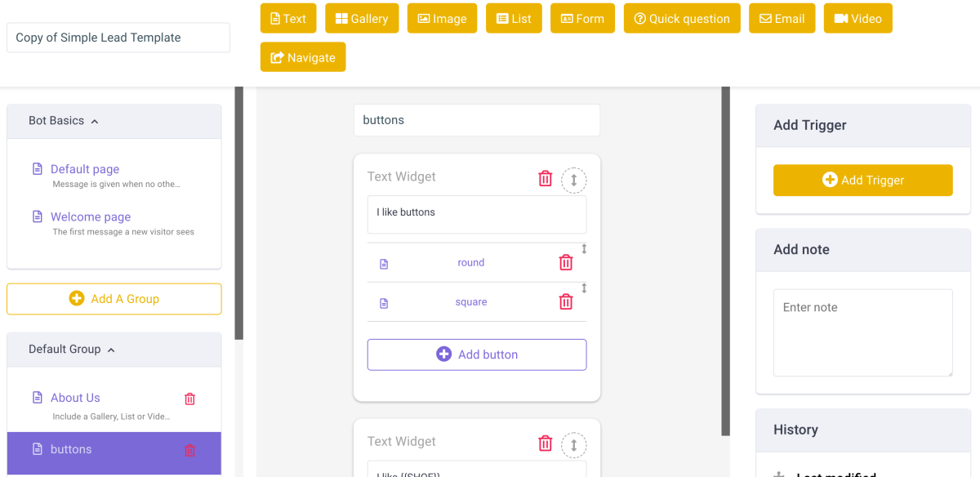Collapse the Bot Basics group
The width and height of the screenshot is (980, 477).
point(95,122)
